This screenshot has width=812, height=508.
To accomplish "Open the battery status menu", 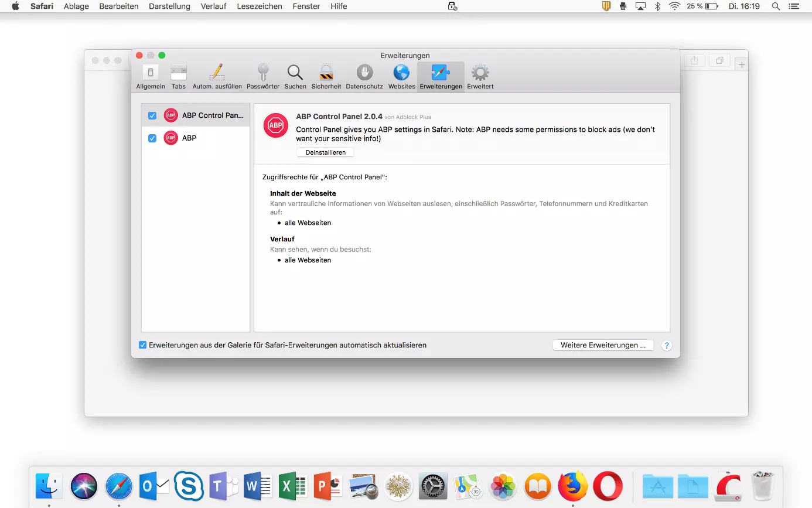I will pos(702,6).
